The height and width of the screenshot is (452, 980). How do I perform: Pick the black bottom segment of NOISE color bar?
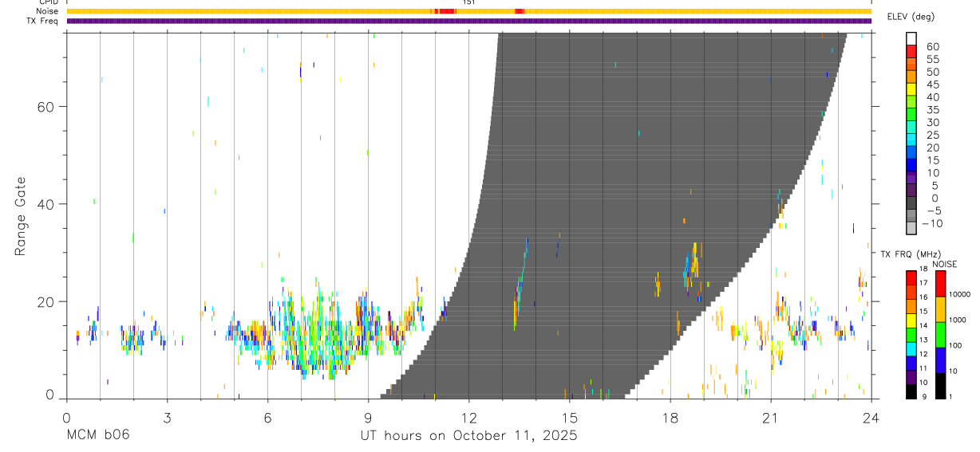tap(940, 386)
